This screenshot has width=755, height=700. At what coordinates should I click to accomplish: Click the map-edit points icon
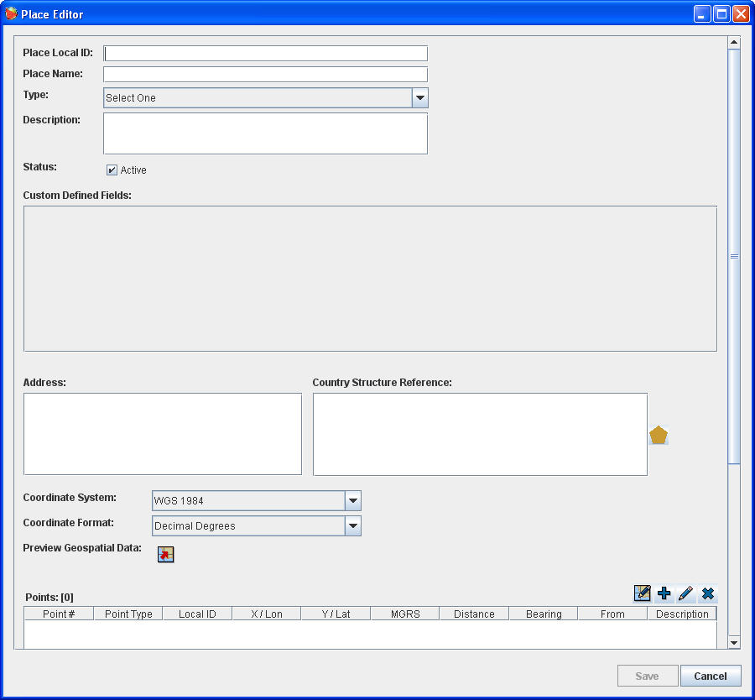[x=643, y=593]
